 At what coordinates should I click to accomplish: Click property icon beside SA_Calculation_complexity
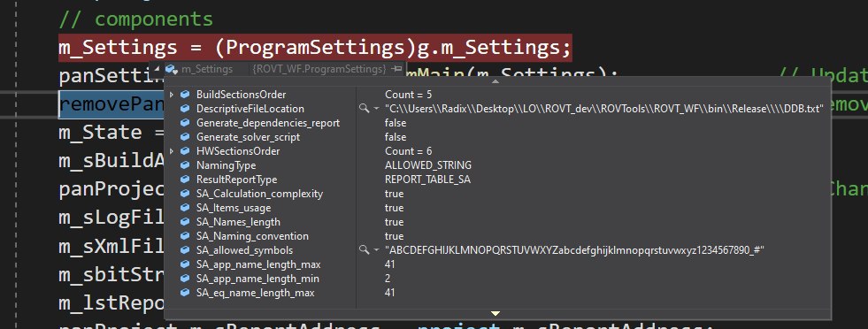[186, 194]
